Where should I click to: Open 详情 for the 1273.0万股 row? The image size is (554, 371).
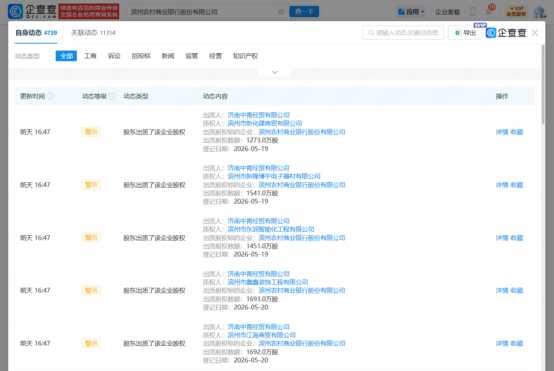click(x=502, y=132)
